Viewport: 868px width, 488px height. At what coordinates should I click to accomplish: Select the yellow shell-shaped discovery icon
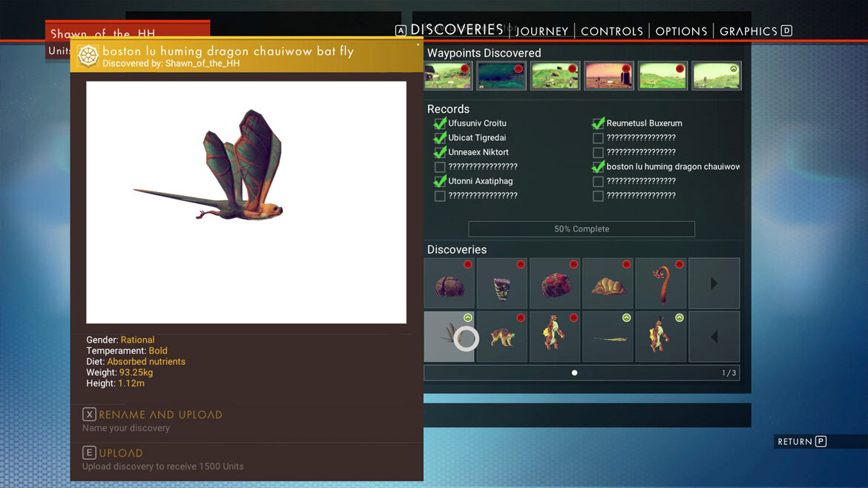[x=608, y=283]
